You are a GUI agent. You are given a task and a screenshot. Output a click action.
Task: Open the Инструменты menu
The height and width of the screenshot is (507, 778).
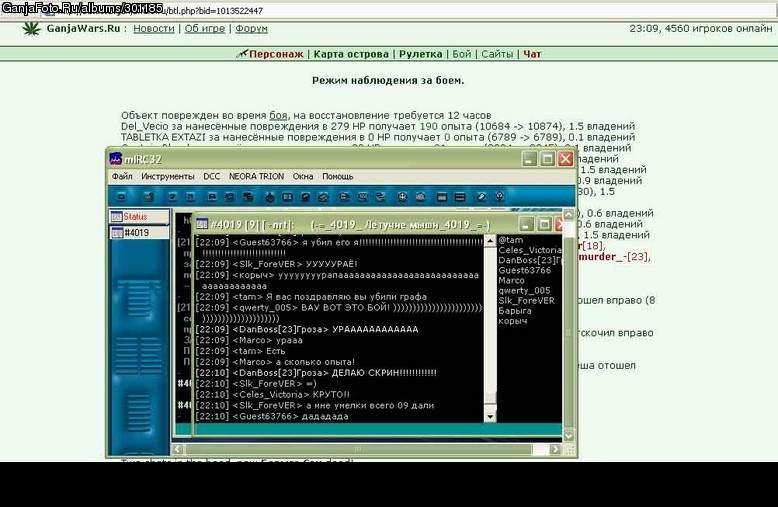[x=168, y=177]
